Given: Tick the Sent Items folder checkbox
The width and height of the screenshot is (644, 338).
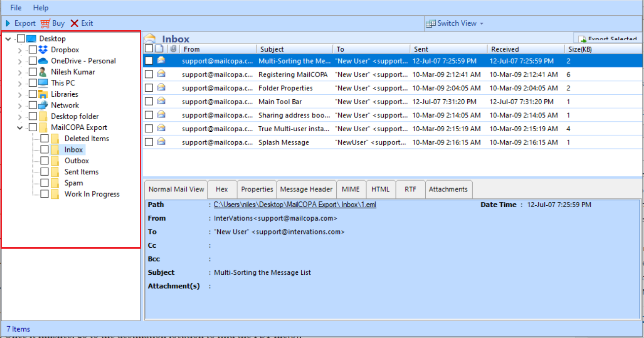Looking at the screenshot, I should coord(44,172).
